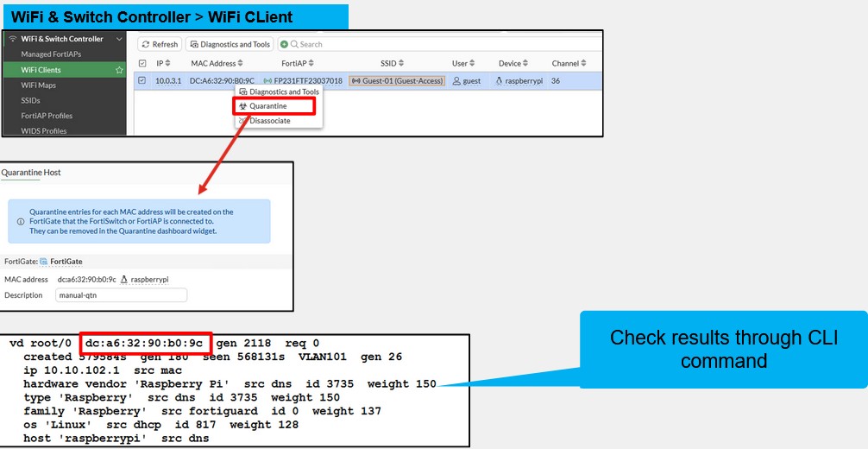Image resolution: width=868 pixels, height=449 pixels.
Task: Click the hardware vendor 'Raspberry Pi' CLI line
Action: [x=230, y=384]
